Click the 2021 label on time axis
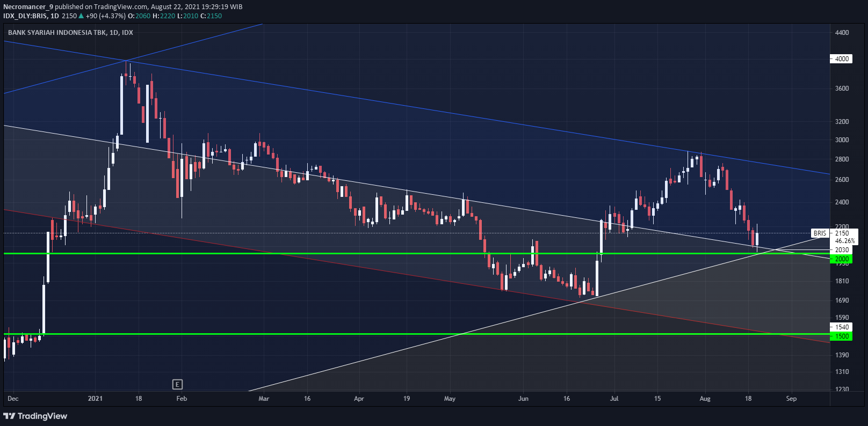This screenshot has width=868, height=426. (x=95, y=398)
